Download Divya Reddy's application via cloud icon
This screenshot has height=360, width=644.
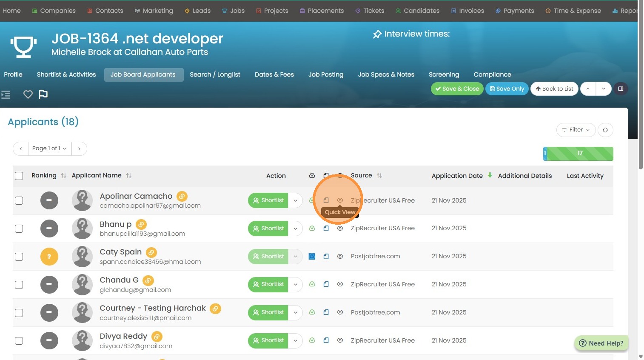(x=312, y=340)
